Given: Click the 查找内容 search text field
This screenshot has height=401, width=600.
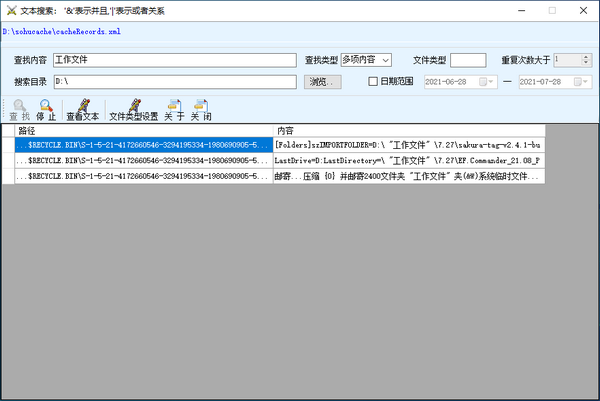Looking at the screenshot, I should [x=175, y=60].
